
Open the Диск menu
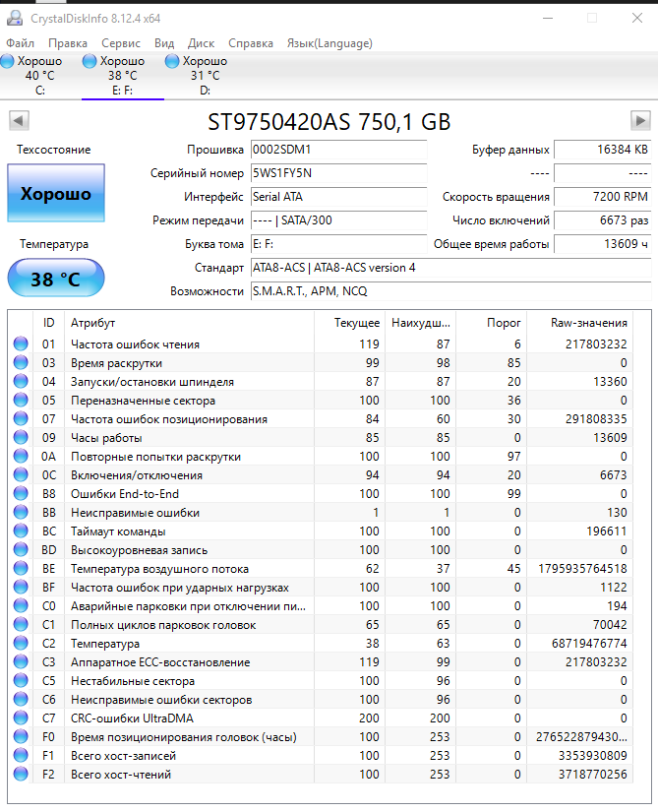pyautogui.click(x=202, y=43)
